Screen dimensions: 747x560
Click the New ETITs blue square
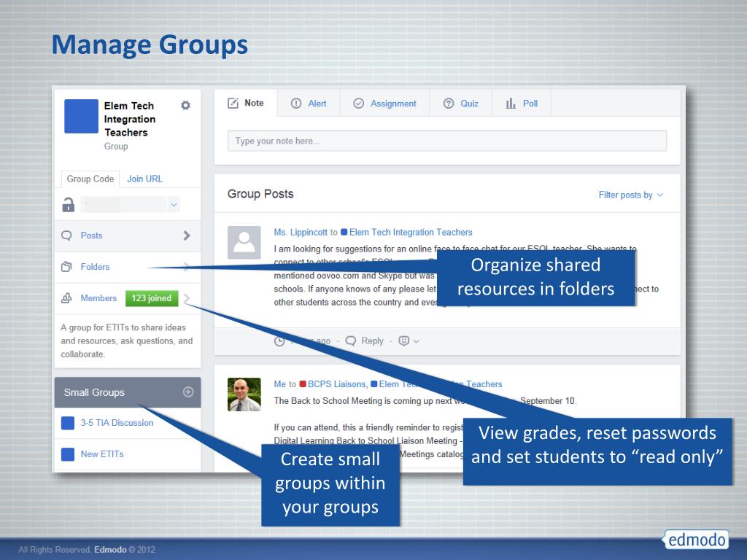pyautogui.click(x=68, y=454)
